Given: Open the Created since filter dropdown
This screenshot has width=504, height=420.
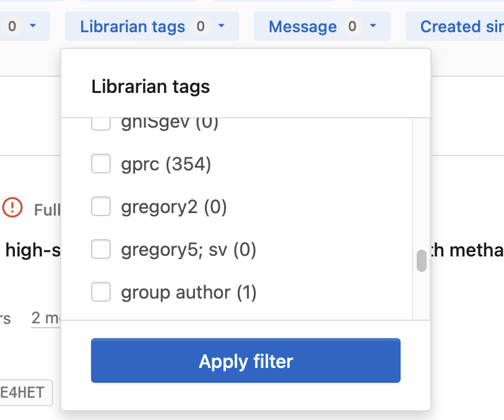Looking at the screenshot, I should 461,26.
